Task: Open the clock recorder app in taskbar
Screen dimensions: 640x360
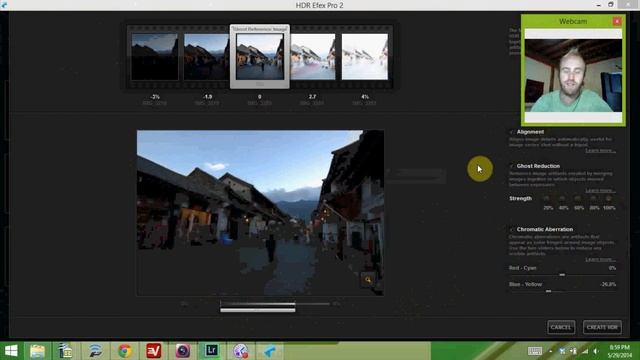Action: point(241,351)
